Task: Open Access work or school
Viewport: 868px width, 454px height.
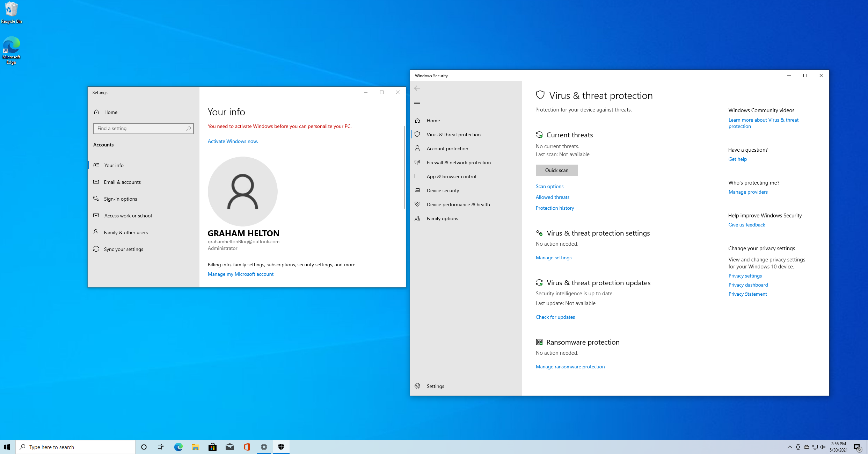Action: click(143, 216)
